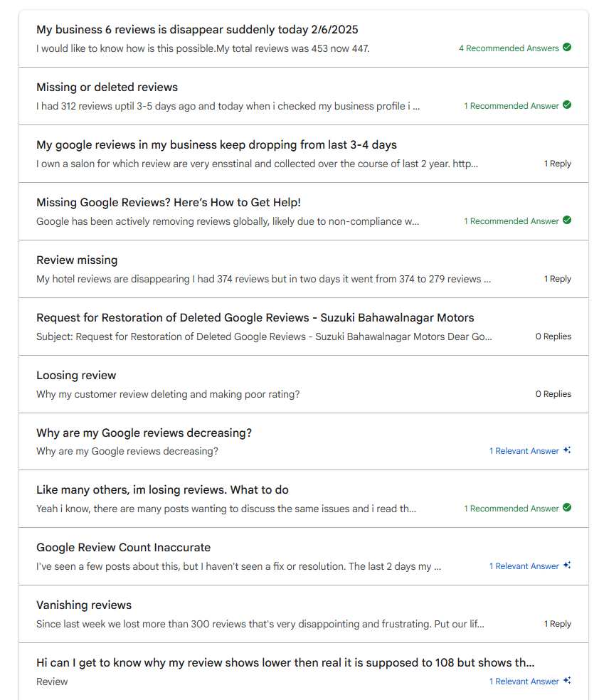The height and width of the screenshot is (700, 599).
Task: Click 1 Reply on salon reviews thread
Action: [558, 164]
